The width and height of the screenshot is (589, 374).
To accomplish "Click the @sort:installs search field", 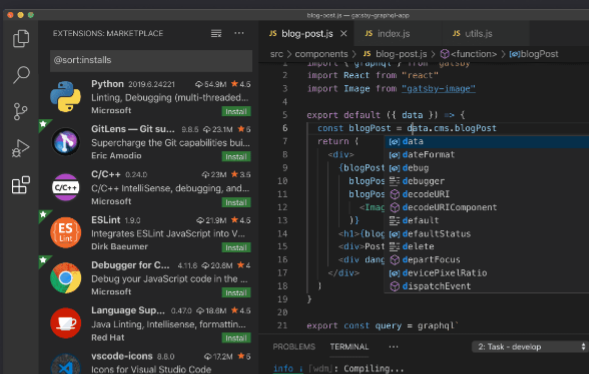I will pos(151,60).
